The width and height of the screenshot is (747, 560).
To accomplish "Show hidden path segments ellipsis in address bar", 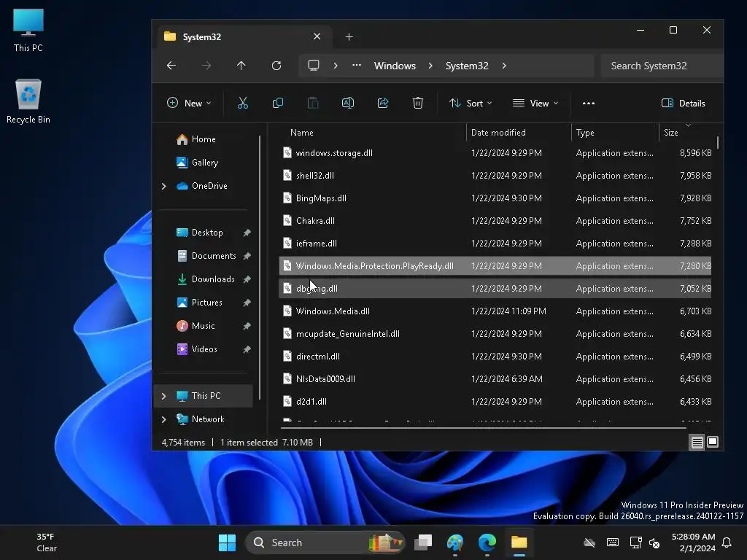I will [356, 66].
